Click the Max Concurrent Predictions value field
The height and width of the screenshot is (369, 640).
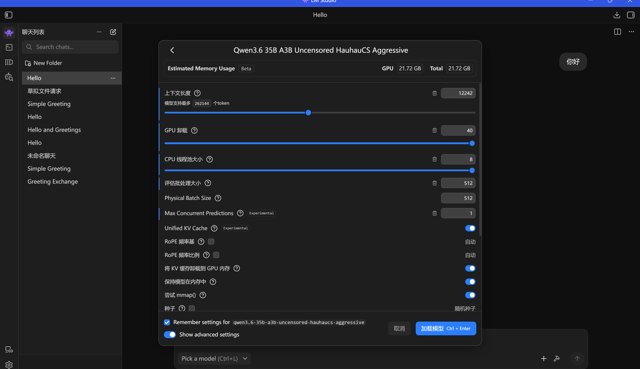coord(458,213)
